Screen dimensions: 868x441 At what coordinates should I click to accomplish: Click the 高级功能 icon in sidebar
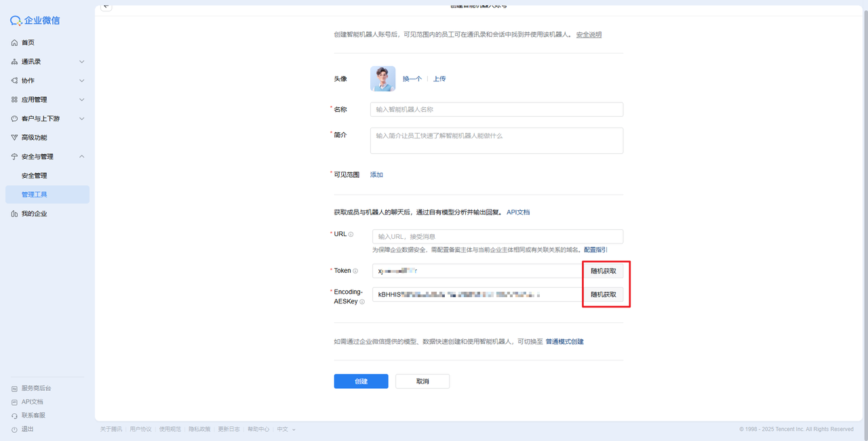point(15,138)
